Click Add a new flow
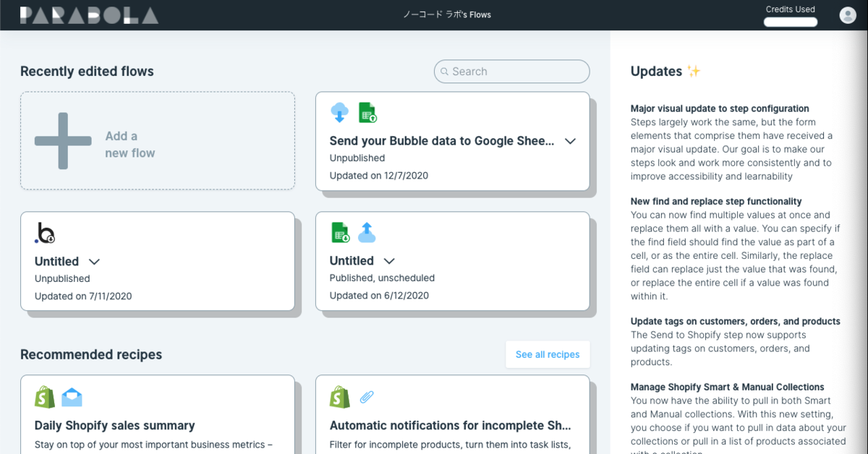The image size is (868, 454). coord(158,141)
